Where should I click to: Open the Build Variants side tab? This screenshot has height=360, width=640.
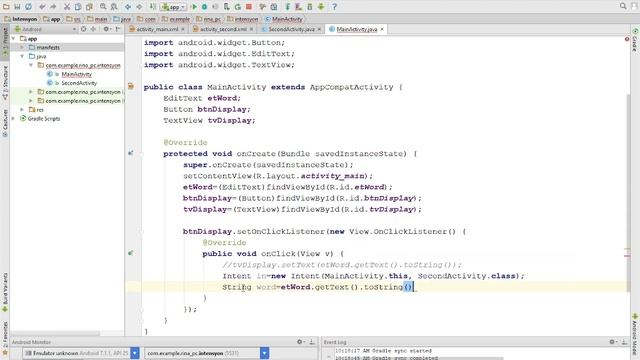click(x=5, y=292)
